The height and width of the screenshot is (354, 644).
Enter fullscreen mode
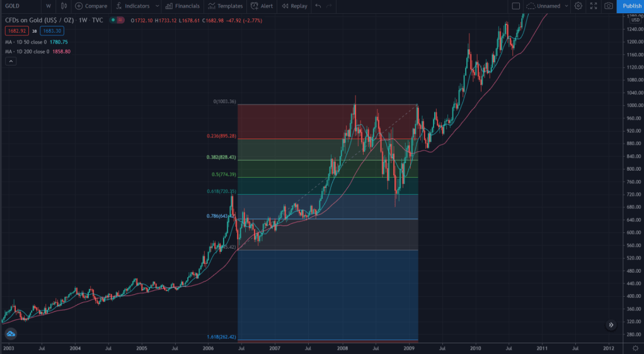(x=593, y=6)
